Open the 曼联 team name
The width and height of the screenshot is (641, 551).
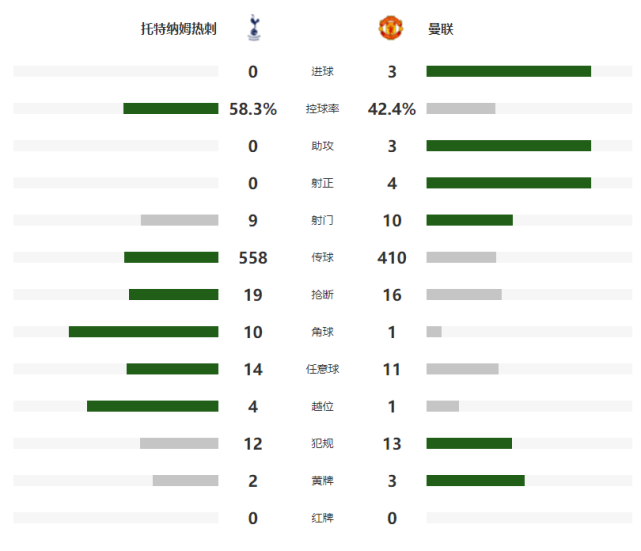pos(441,29)
